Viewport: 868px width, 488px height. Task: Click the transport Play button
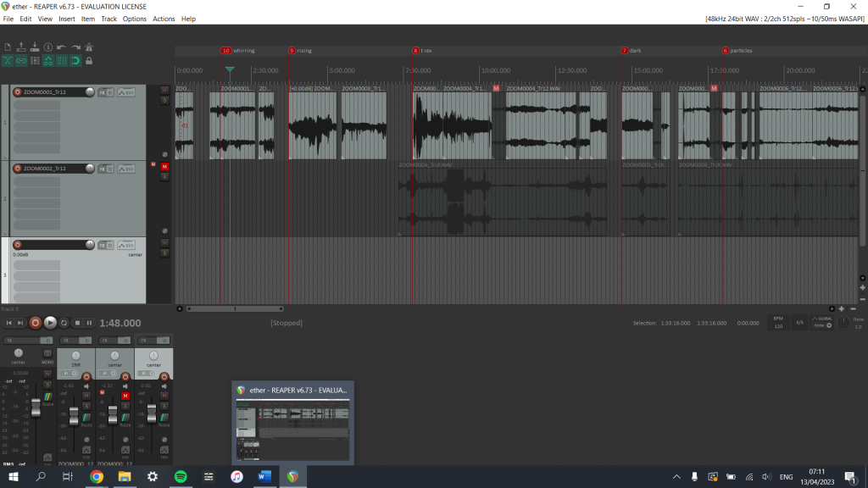tap(50, 323)
